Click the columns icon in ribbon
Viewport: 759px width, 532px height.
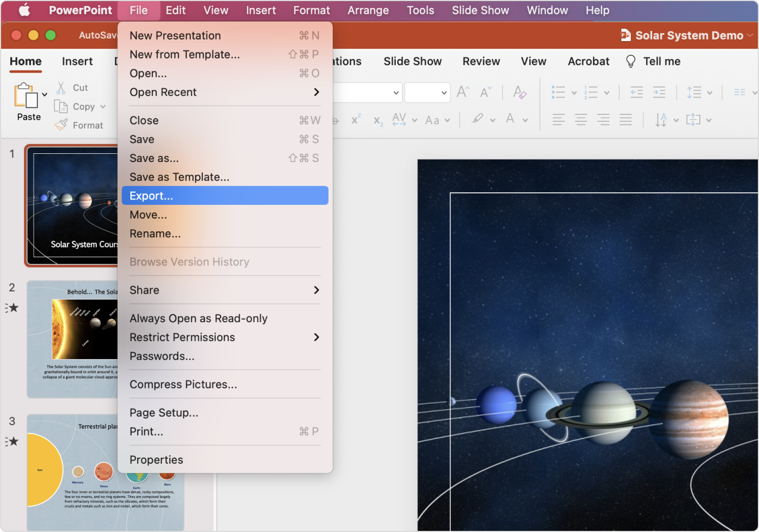click(x=739, y=92)
